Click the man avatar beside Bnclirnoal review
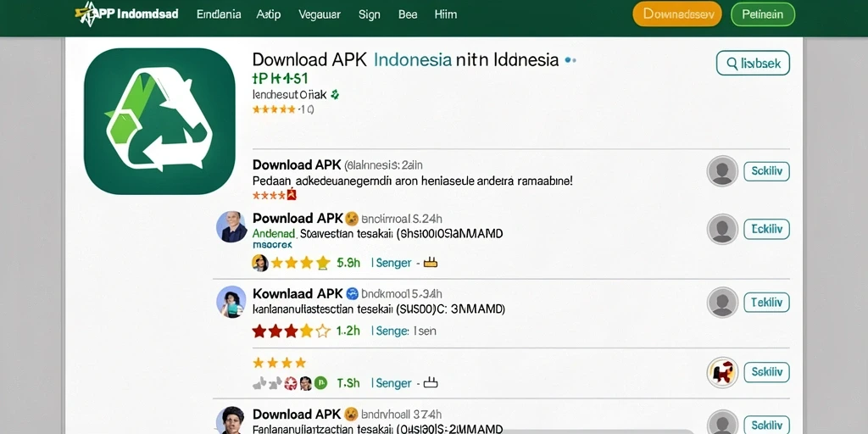The width and height of the screenshot is (868, 434). tap(231, 226)
